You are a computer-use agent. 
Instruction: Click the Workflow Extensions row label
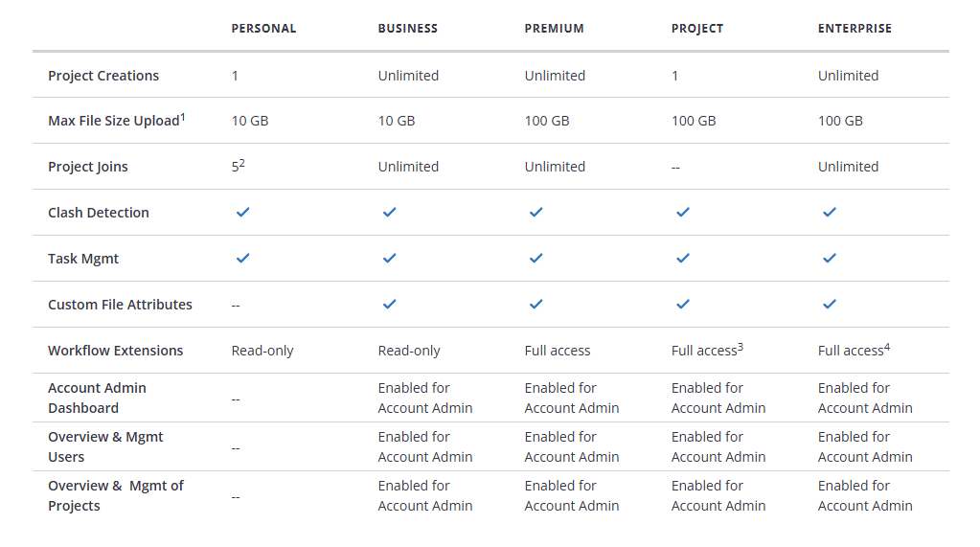coord(116,351)
